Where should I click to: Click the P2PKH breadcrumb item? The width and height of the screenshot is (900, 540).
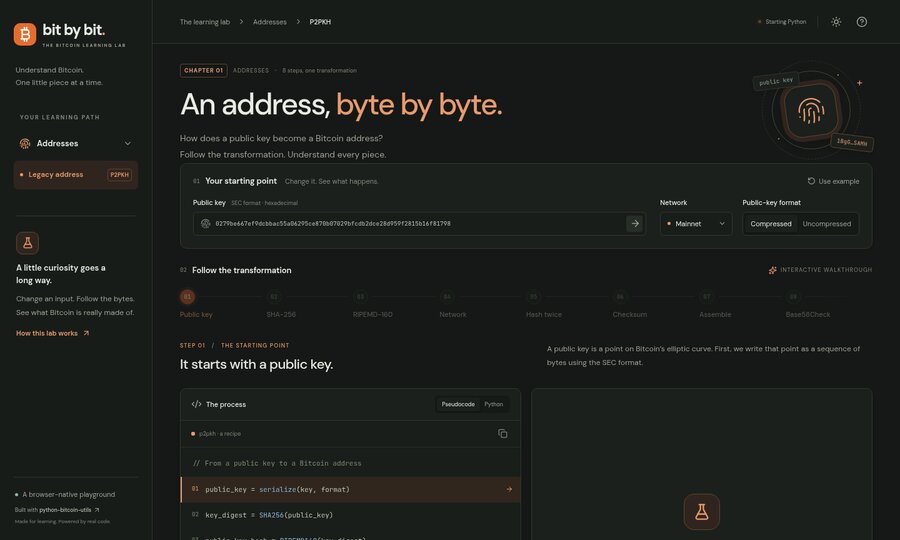point(320,22)
